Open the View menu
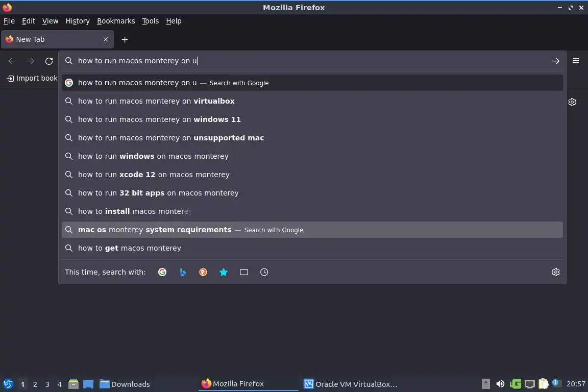Screen dimensions: 588x392 pos(50,21)
